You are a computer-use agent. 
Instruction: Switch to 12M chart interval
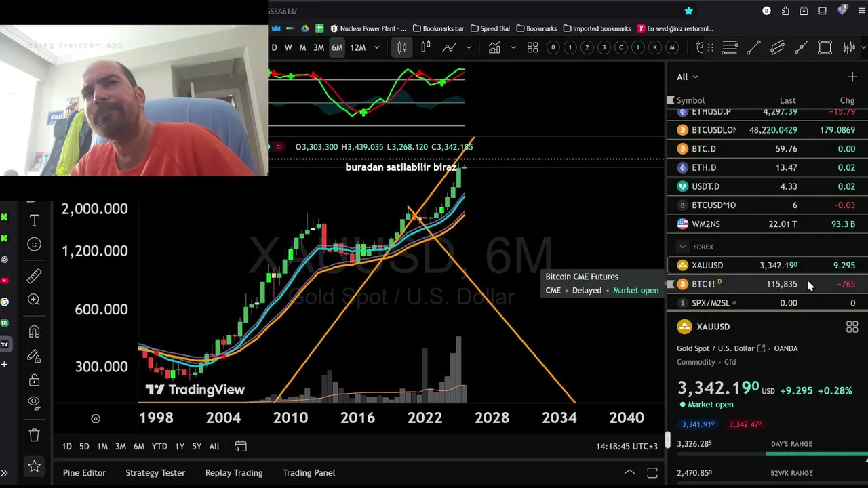358,47
